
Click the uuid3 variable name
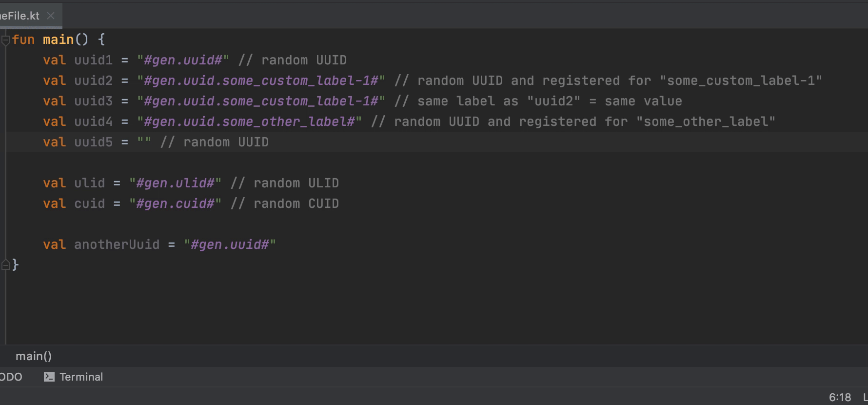(93, 101)
